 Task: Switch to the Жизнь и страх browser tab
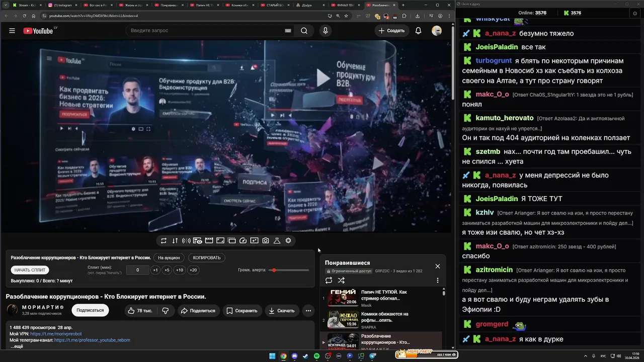pos(134,5)
